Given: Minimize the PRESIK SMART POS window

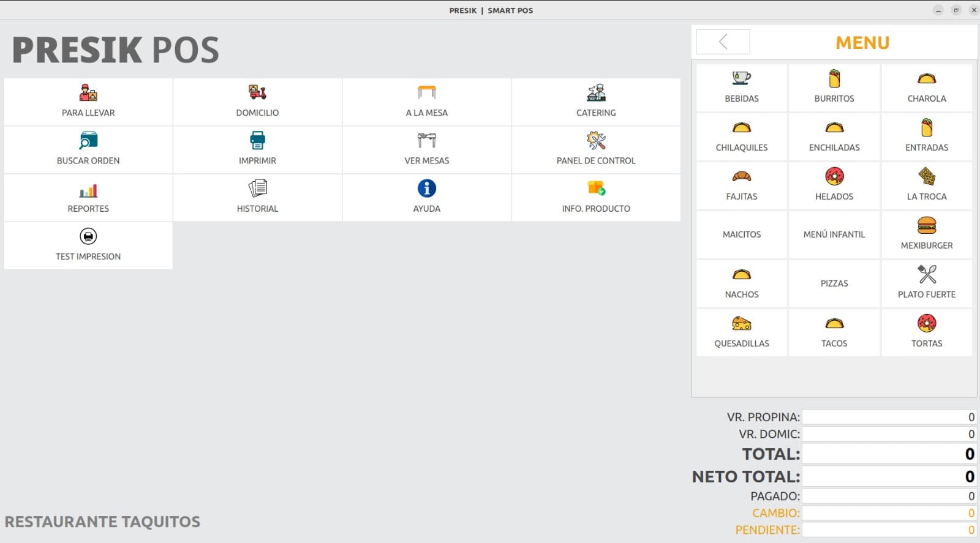Looking at the screenshot, I should [938, 10].
